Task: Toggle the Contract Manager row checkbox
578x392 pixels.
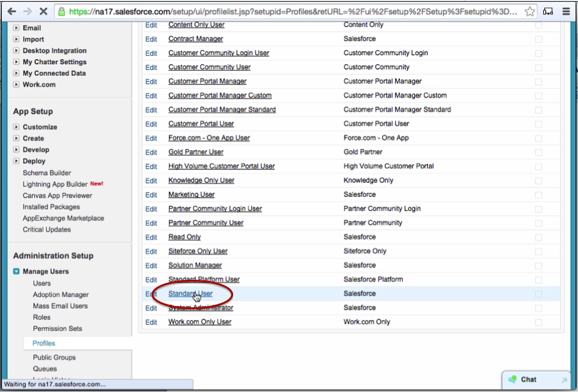Action: pos(539,39)
